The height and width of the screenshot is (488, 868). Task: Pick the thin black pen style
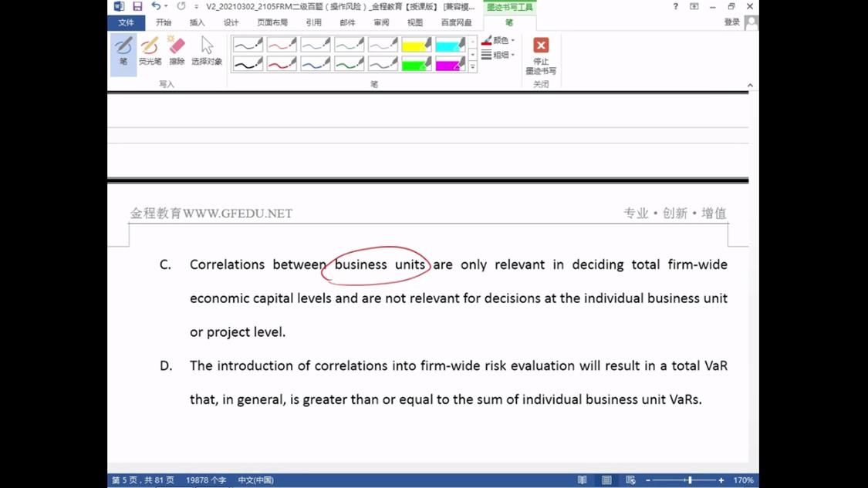pyautogui.click(x=248, y=44)
